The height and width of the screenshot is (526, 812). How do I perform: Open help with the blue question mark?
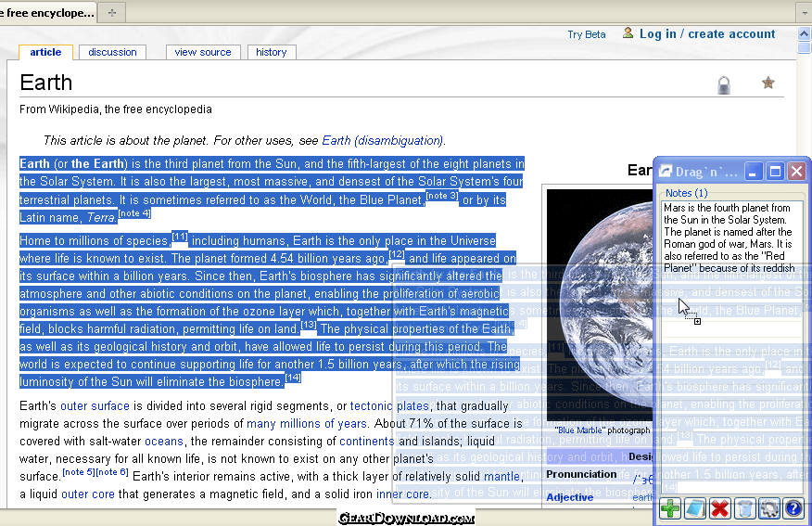click(x=793, y=508)
